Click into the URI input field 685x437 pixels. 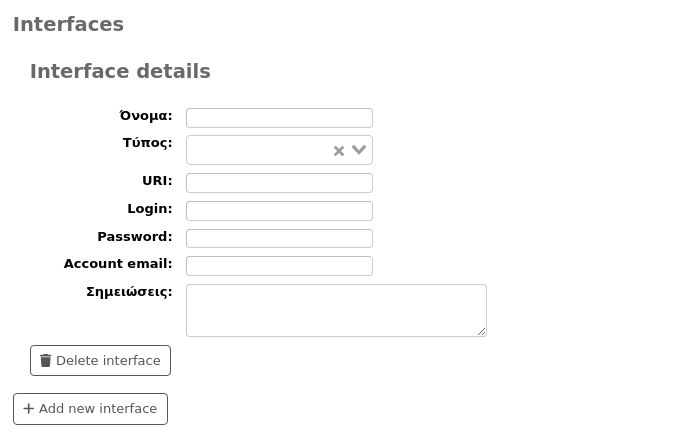(279, 183)
